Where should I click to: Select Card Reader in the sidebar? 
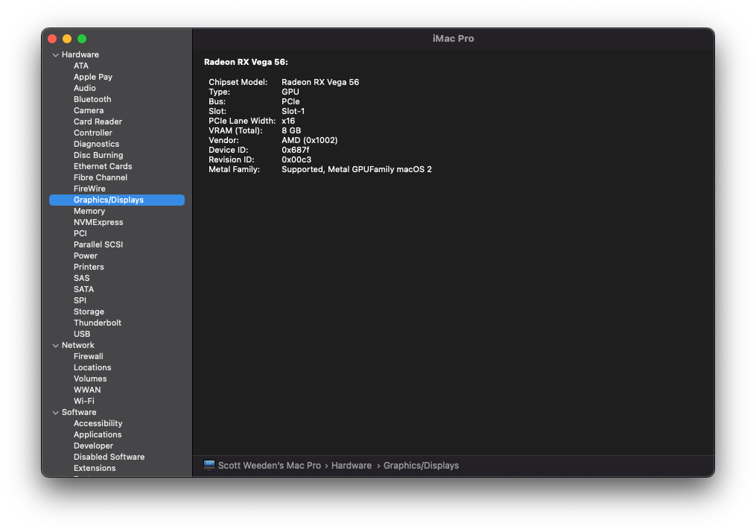(x=98, y=121)
